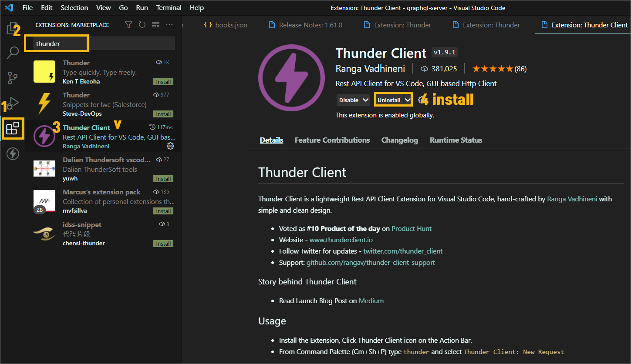Open the Explorer view in activity bar
Screen dimensions: 631x364
click(13, 29)
